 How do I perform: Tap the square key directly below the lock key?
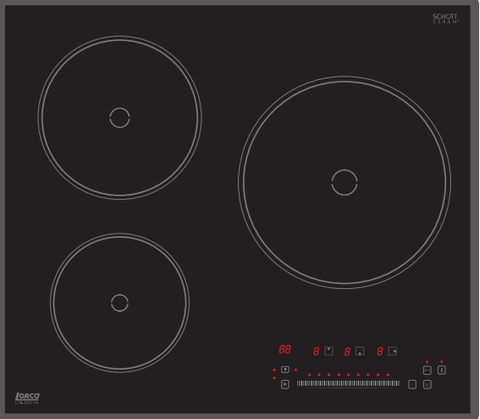[427, 384]
